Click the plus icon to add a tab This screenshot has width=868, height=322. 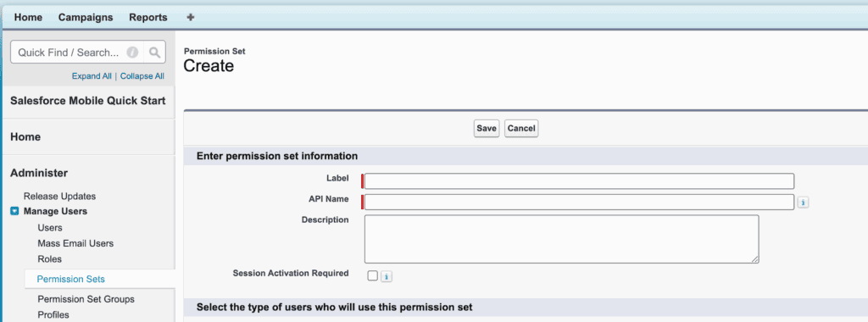coord(191,17)
